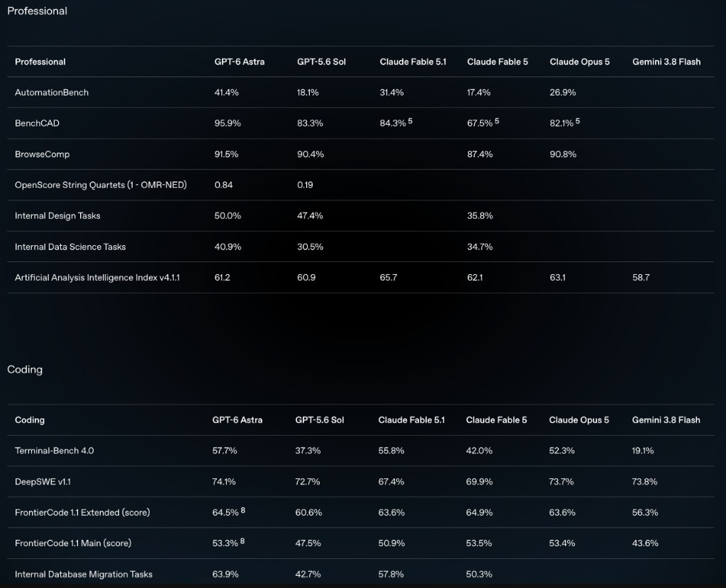726x588 pixels.
Task: Select the 'BrowseComp' row label
Action: (42, 154)
